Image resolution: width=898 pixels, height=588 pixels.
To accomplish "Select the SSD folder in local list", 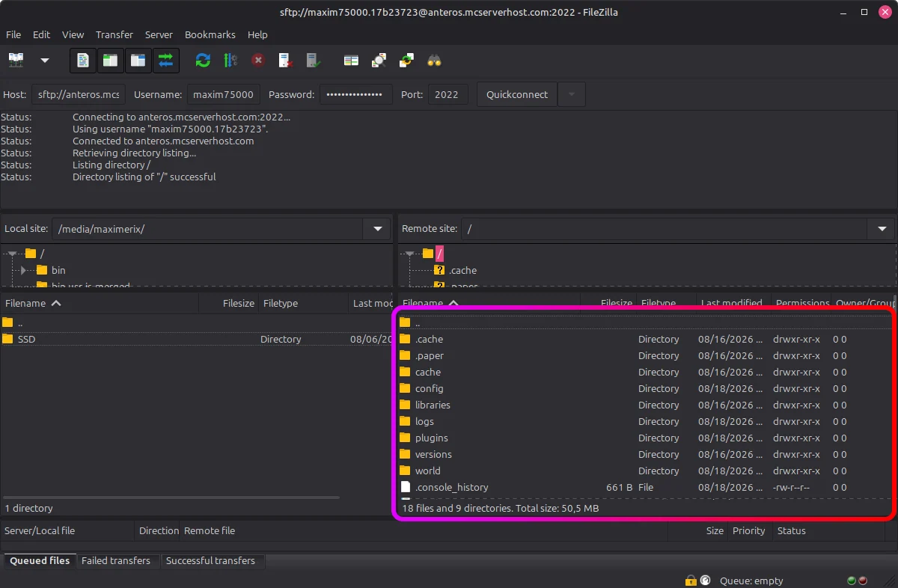I will [197, 339].
